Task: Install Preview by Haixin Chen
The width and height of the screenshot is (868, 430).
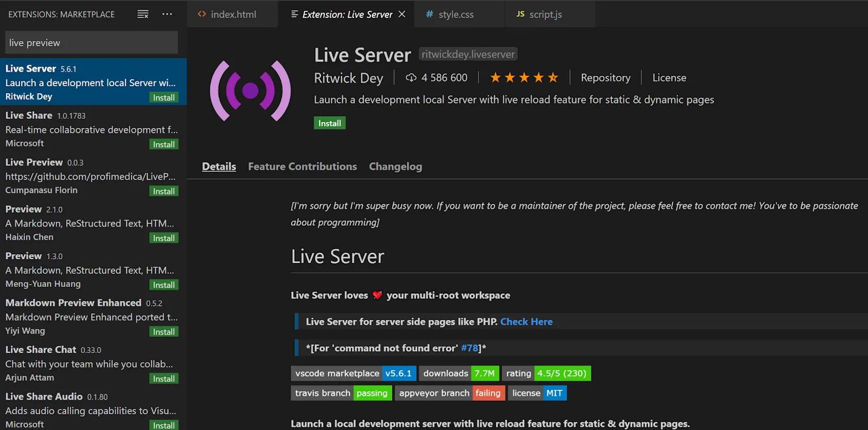Action: (x=164, y=238)
